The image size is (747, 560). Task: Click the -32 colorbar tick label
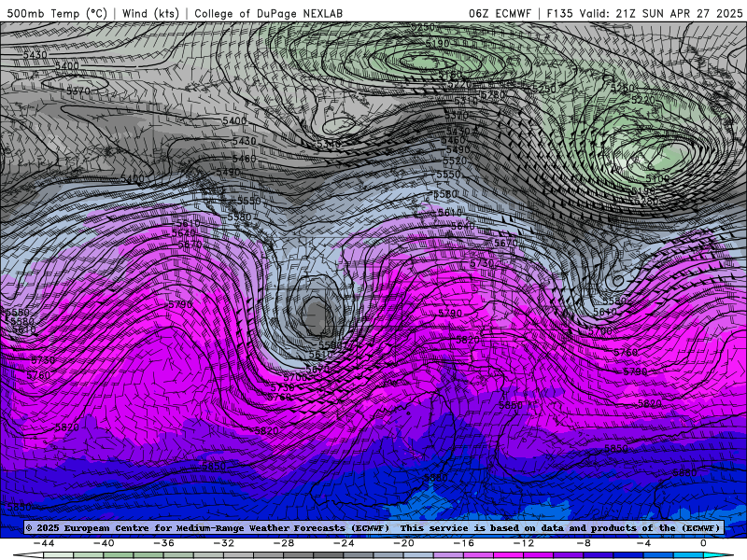pos(223,543)
